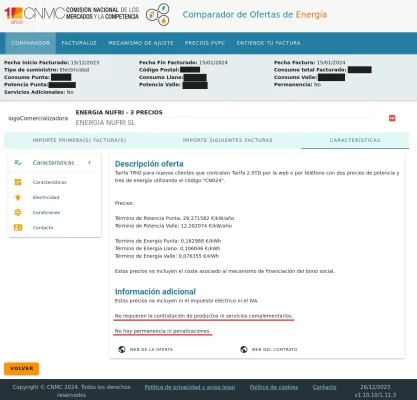Viewport: 417px width, 400px height.
Task: Click the footer version date 26/12/2023
Action: (x=375, y=387)
